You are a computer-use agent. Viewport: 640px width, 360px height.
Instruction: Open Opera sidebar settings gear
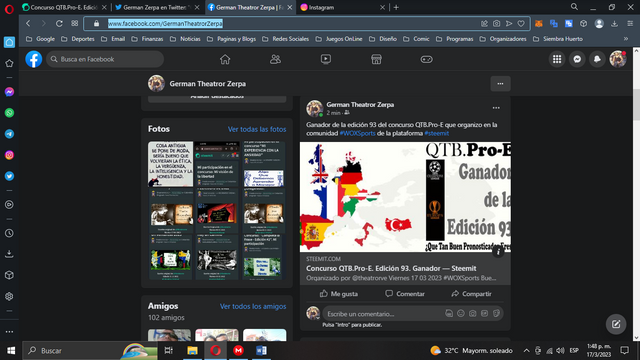point(9,296)
